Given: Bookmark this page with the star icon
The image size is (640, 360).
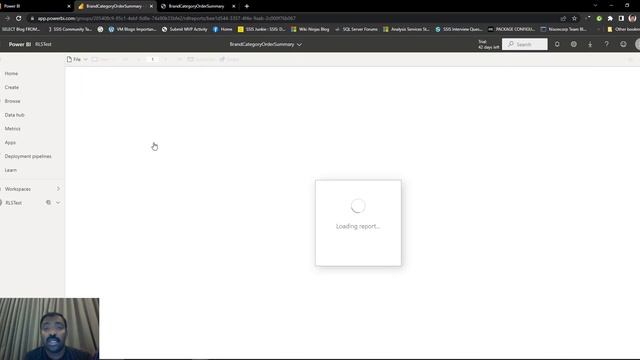Looking at the screenshot, I should (x=574, y=18).
